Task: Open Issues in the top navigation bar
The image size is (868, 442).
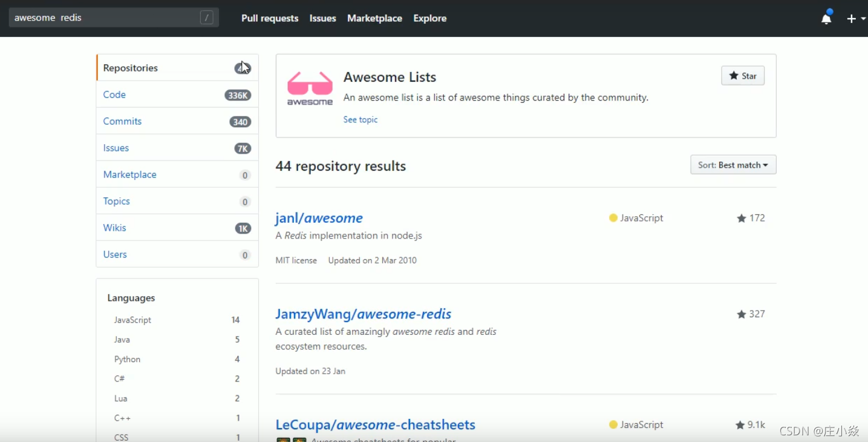Action: (323, 18)
